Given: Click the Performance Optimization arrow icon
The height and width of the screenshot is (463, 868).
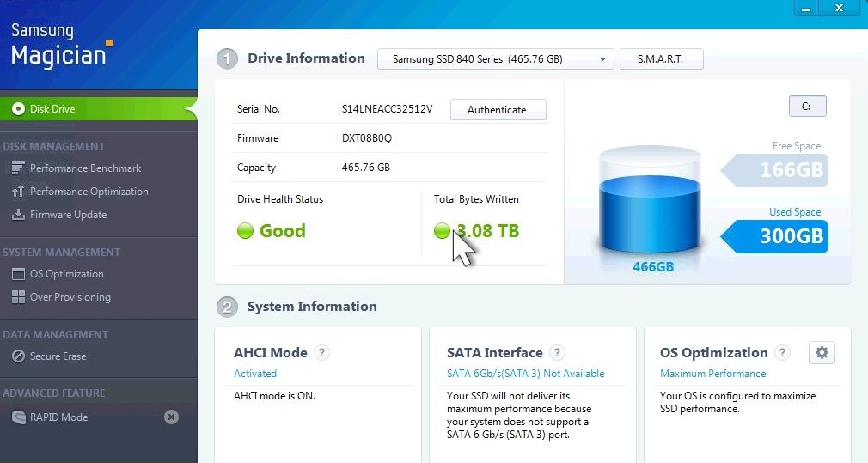Looking at the screenshot, I should (x=18, y=192).
